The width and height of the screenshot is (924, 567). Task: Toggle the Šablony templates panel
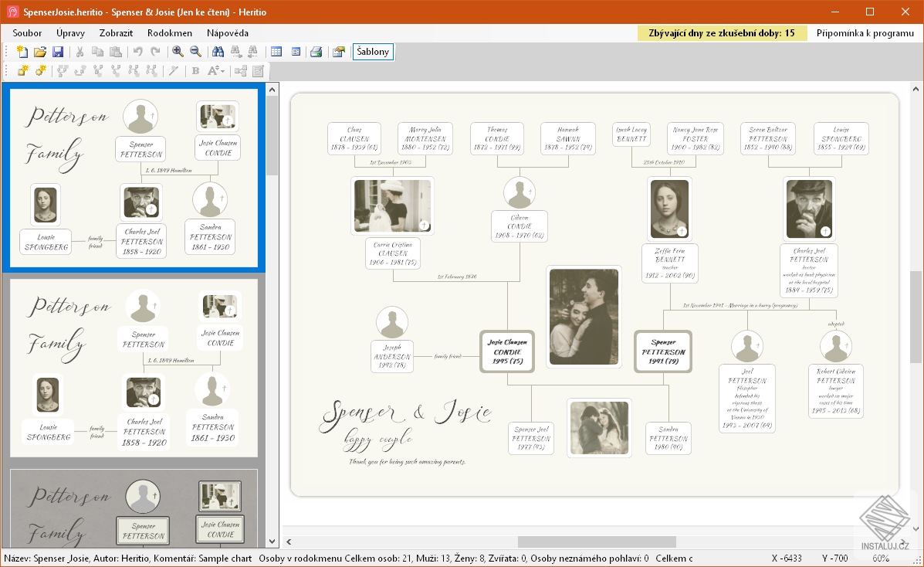point(373,52)
